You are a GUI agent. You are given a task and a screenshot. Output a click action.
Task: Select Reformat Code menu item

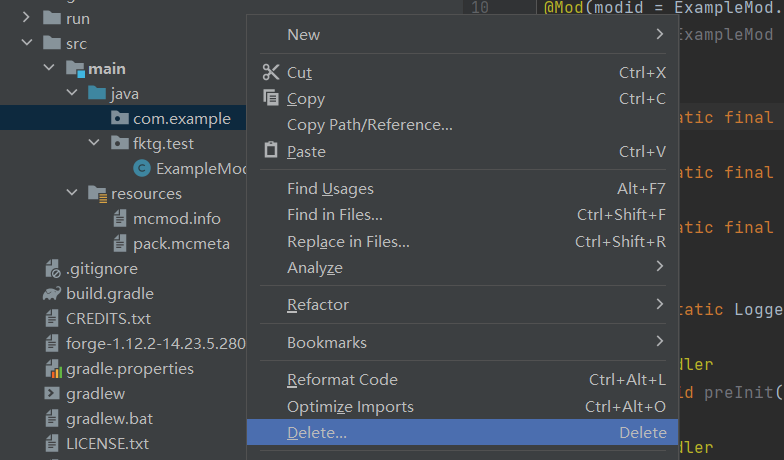(x=342, y=379)
